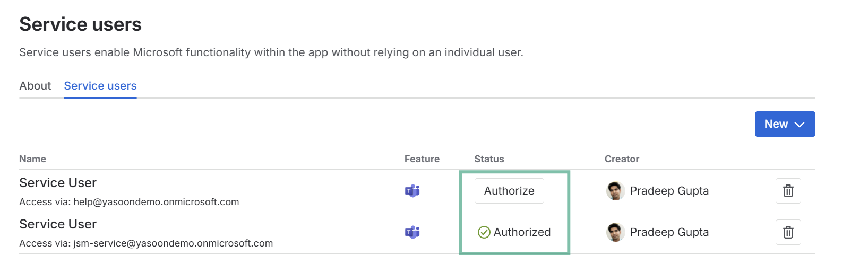Screen dimensions: 868x255
Task: Click Teams icon for help@yasoondemo service user
Action: click(x=412, y=191)
